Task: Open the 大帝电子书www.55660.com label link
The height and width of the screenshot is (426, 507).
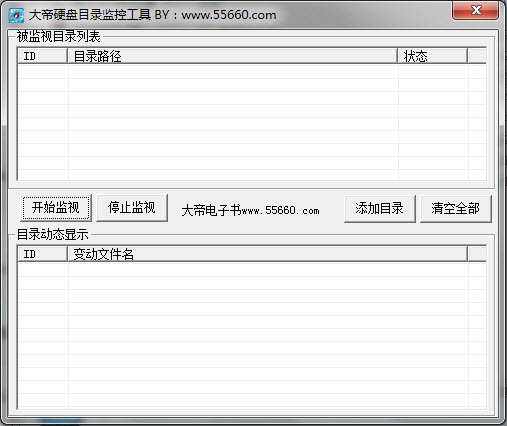Action: click(250, 211)
